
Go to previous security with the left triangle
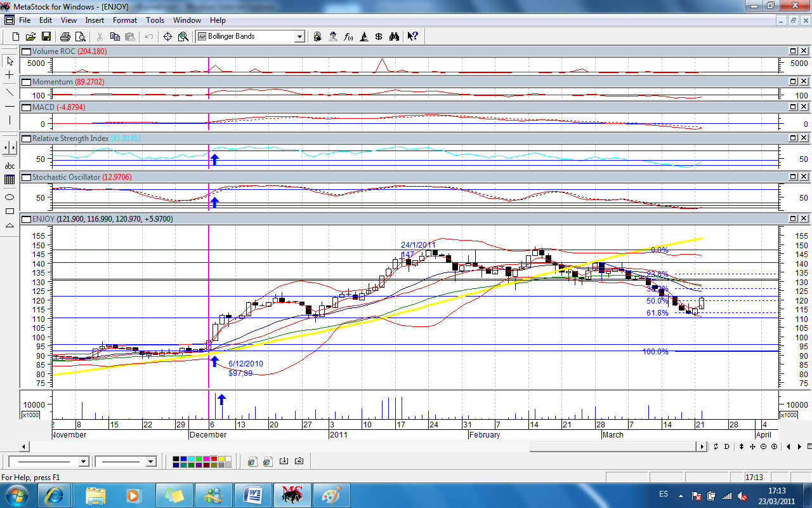789,446
